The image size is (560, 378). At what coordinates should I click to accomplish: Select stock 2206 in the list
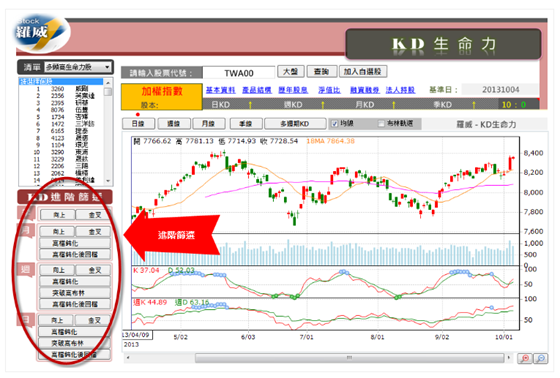[61, 166]
